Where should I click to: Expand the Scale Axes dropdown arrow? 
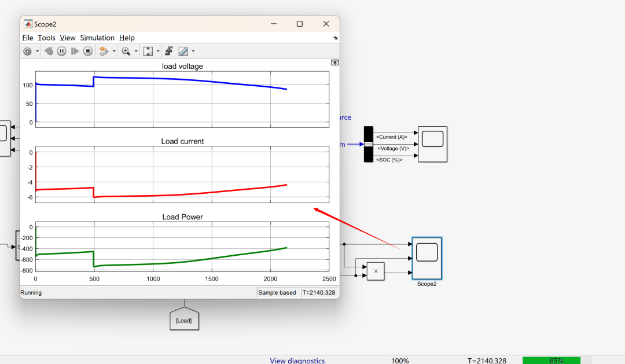158,52
